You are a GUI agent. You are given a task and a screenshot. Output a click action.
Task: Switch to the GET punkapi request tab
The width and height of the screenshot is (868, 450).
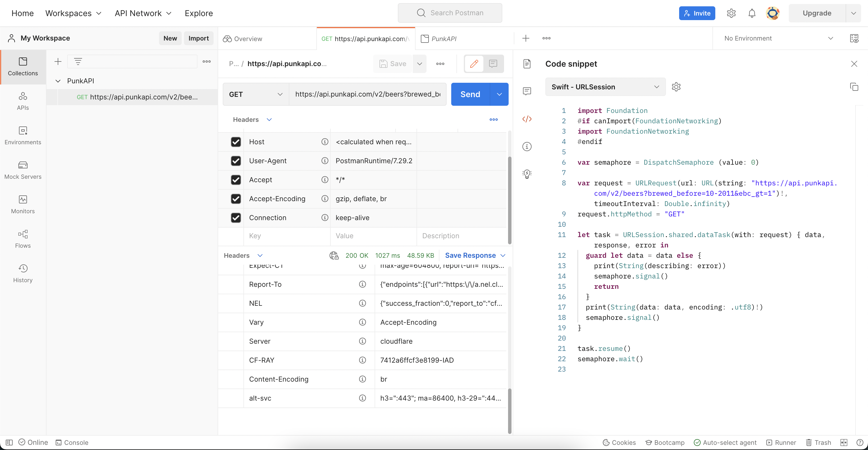coord(366,39)
